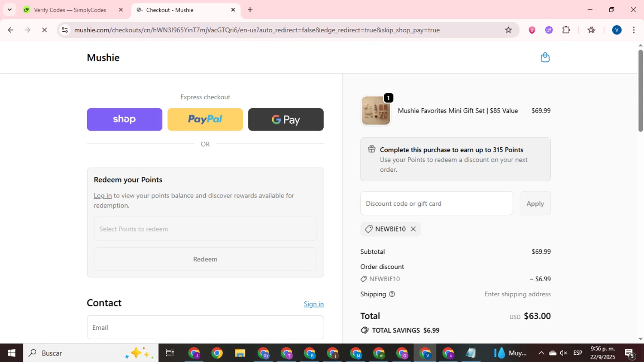Expand the tab search dropdown arrow
This screenshot has width=644, height=362.
coord(9,10)
